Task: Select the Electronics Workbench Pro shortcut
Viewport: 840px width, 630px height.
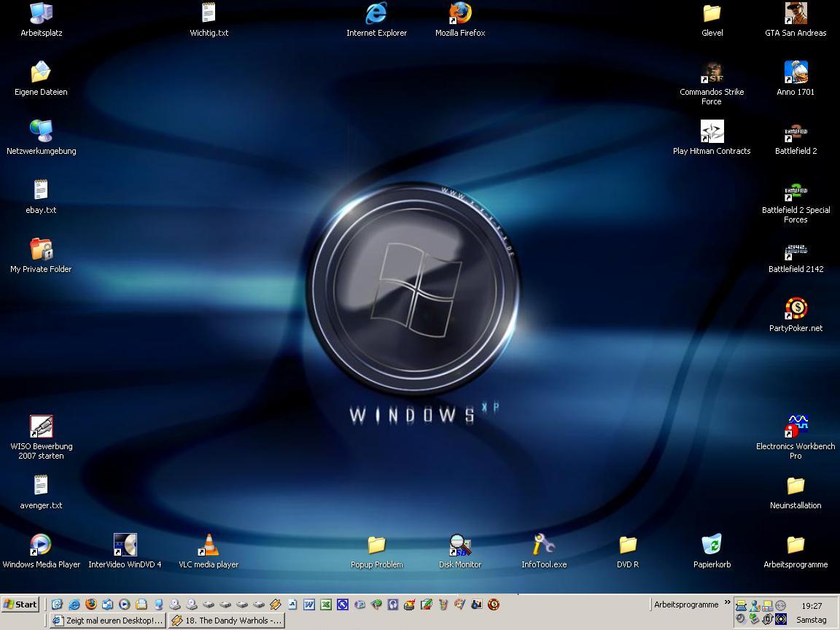Action: pos(796,437)
